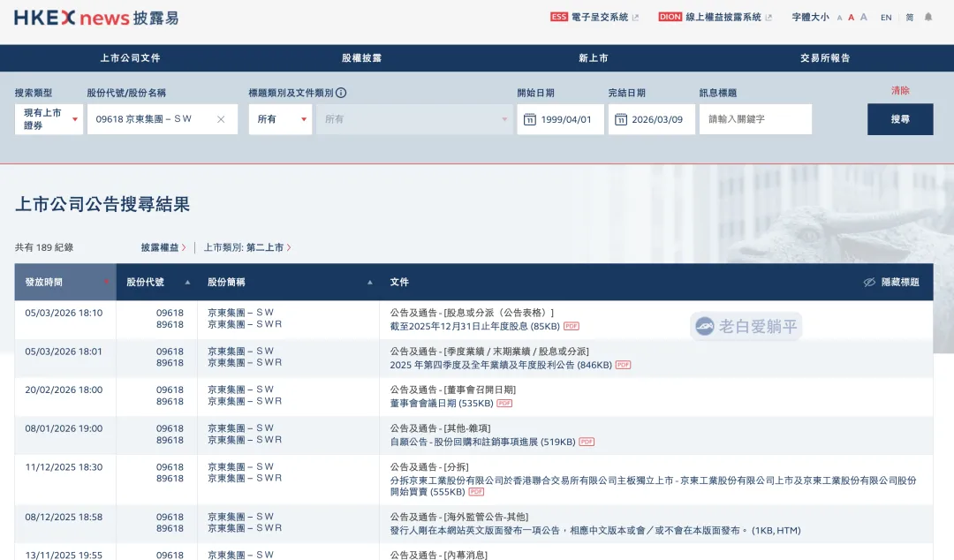The height and width of the screenshot is (560, 954).
Task: Click the 上市公司公告搜尋結果 heading
Action: click(102, 204)
